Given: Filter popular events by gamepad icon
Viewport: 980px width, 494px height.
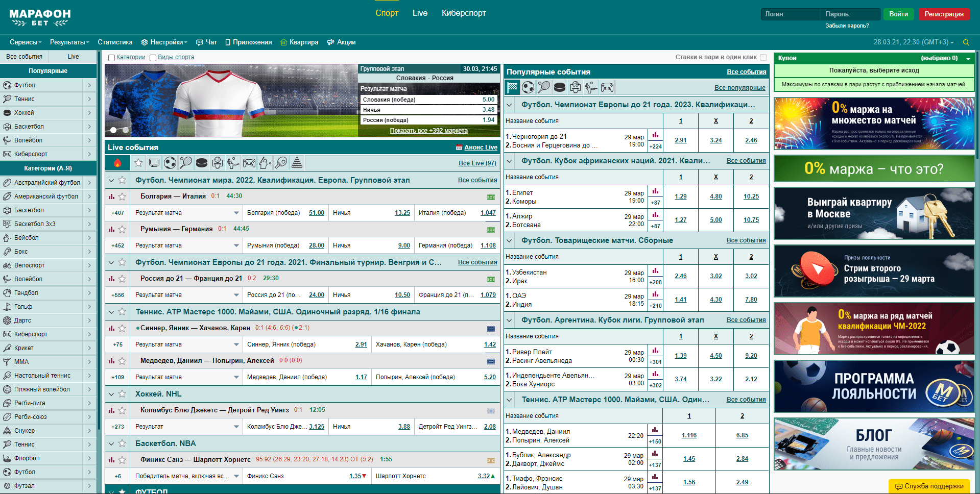Looking at the screenshot, I should [x=607, y=87].
